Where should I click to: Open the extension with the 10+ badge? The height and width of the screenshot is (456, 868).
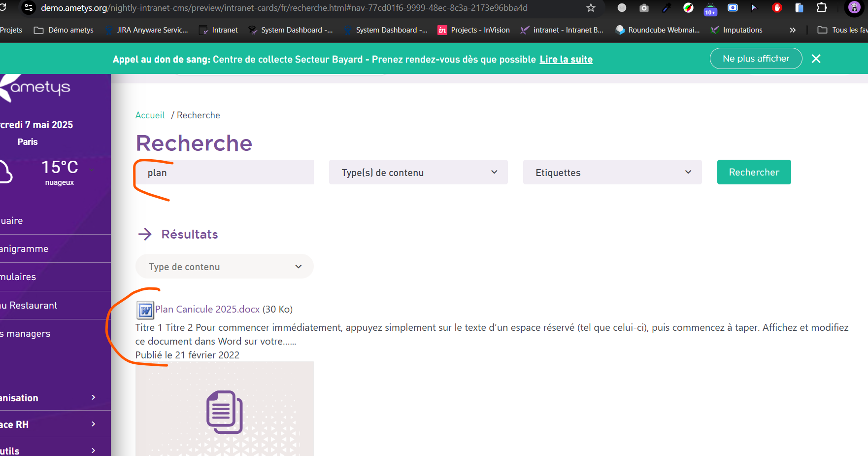pyautogui.click(x=710, y=9)
